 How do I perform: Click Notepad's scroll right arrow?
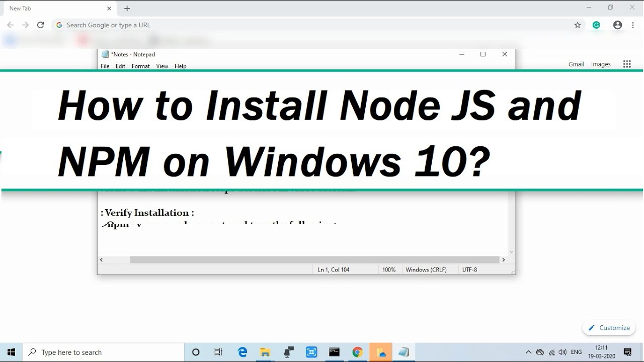pyautogui.click(x=503, y=260)
